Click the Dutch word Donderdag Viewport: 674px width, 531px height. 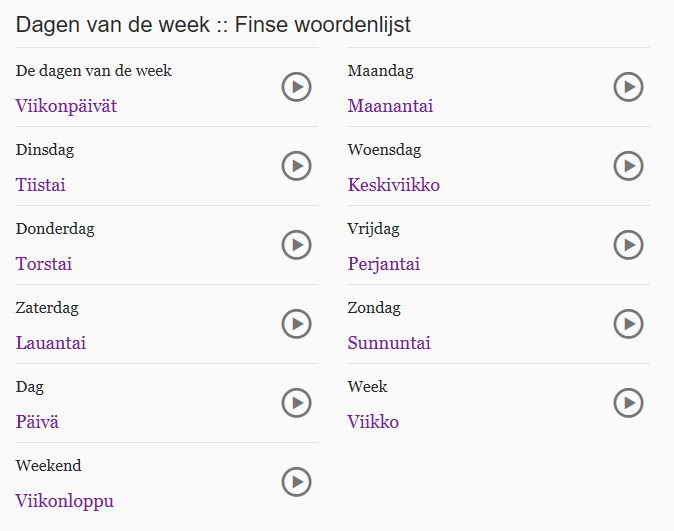pos(55,229)
